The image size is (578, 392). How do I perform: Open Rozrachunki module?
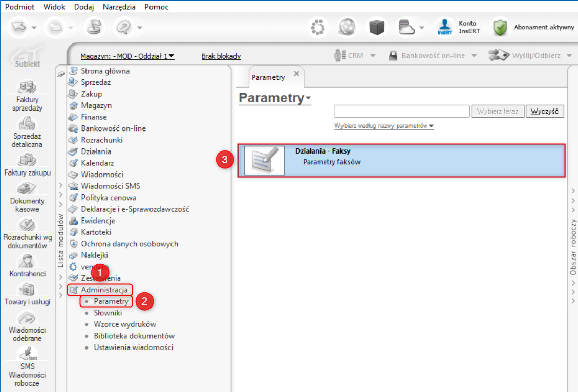pos(102,140)
